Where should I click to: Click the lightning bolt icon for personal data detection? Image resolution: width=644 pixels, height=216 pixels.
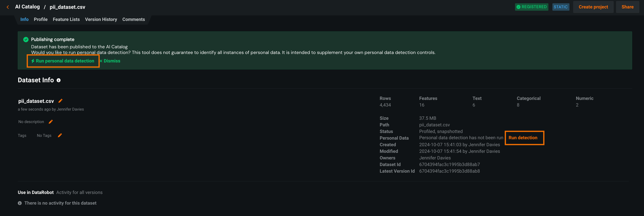33,61
